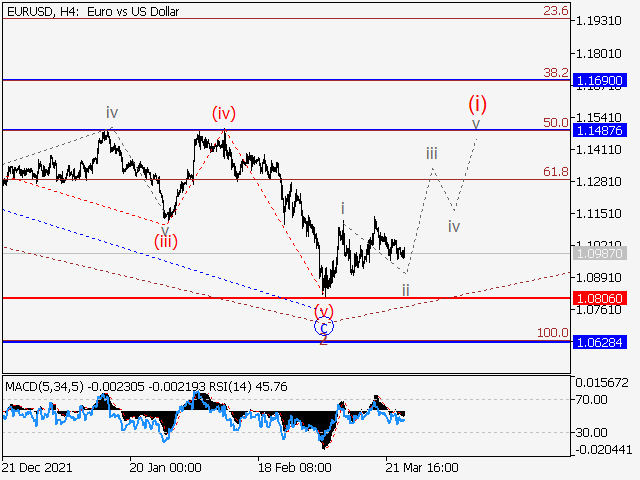The width and height of the screenshot is (640, 480).
Task: Click the red (iv) wave label
Action: click(224, 113)
